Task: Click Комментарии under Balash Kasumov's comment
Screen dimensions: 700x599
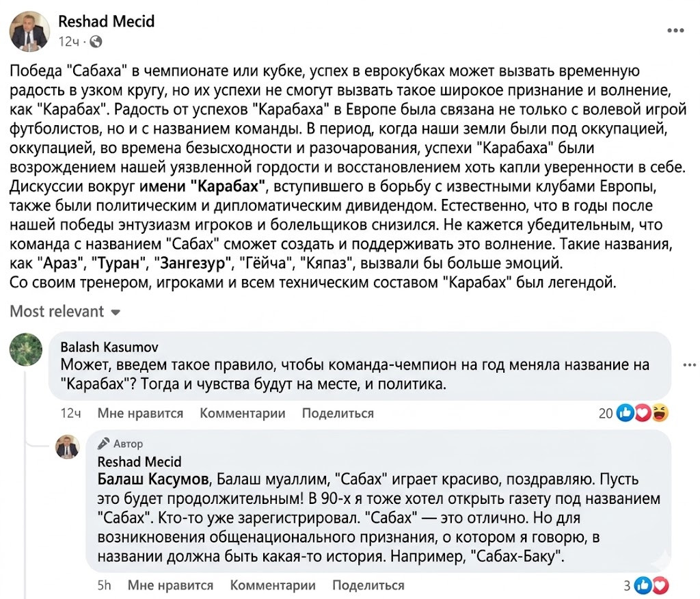Action: pos(243,413)
